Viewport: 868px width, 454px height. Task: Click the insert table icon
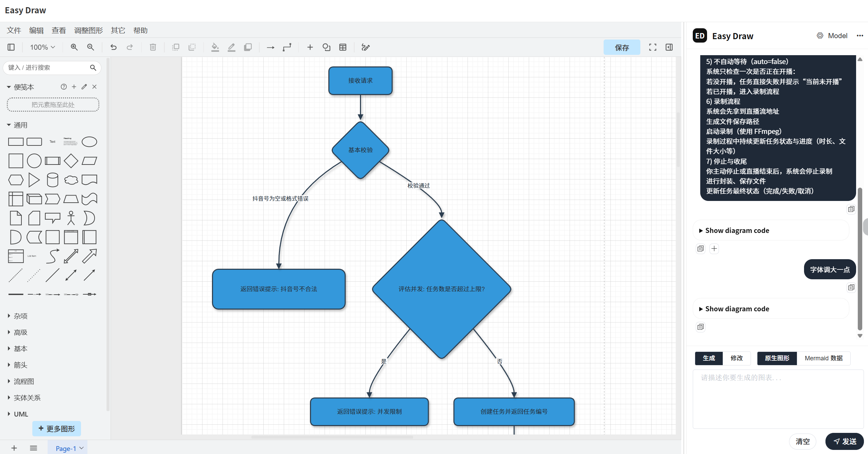pos(343,47)
